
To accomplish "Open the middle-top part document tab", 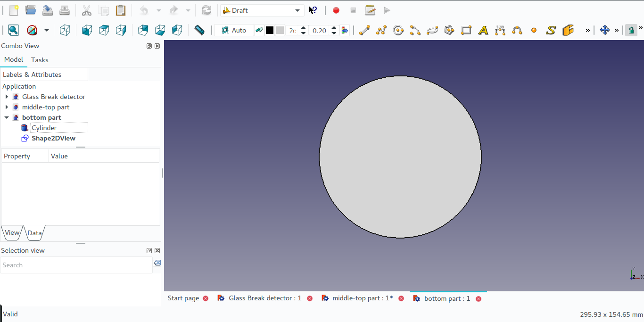I will [362, 298].
